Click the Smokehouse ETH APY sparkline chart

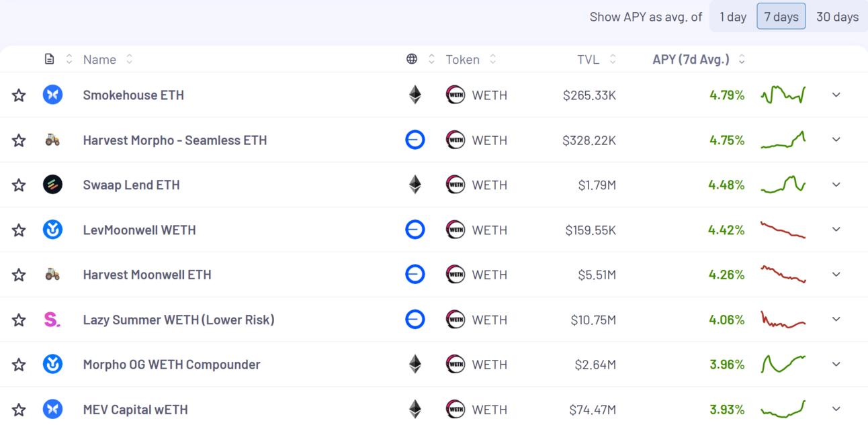point(783,95)
